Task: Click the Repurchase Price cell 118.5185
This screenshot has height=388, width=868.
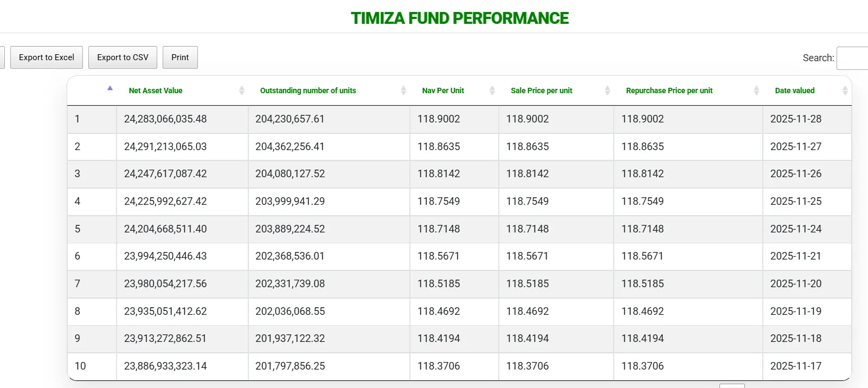Action: click(x=642, y=284)
